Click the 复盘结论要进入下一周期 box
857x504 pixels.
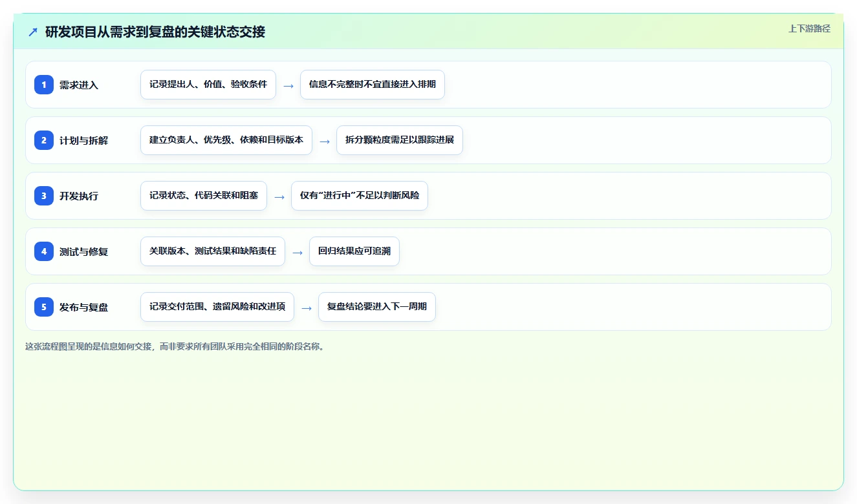(377, 307)
